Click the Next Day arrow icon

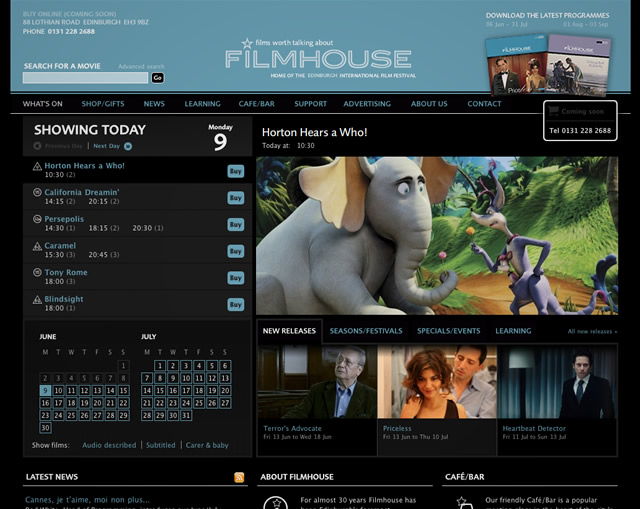128,146
